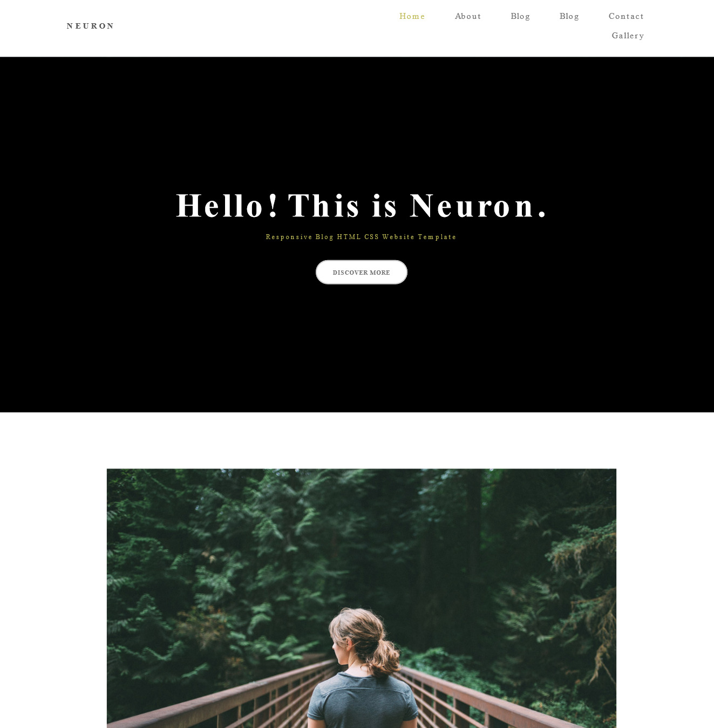The width and height of the screenshot is (714, 728).
Task: Open the Blog link next to About
Action: (520, 16)
